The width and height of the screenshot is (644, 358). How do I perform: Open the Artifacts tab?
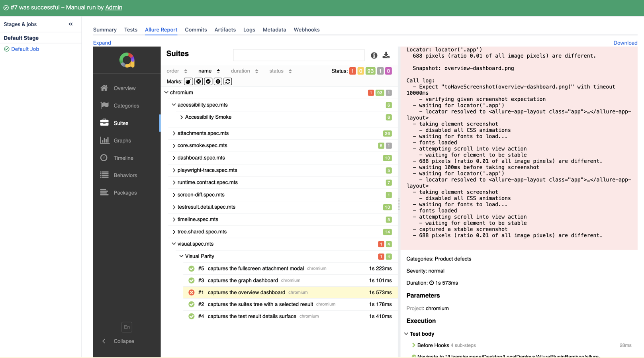coord(225,29)
